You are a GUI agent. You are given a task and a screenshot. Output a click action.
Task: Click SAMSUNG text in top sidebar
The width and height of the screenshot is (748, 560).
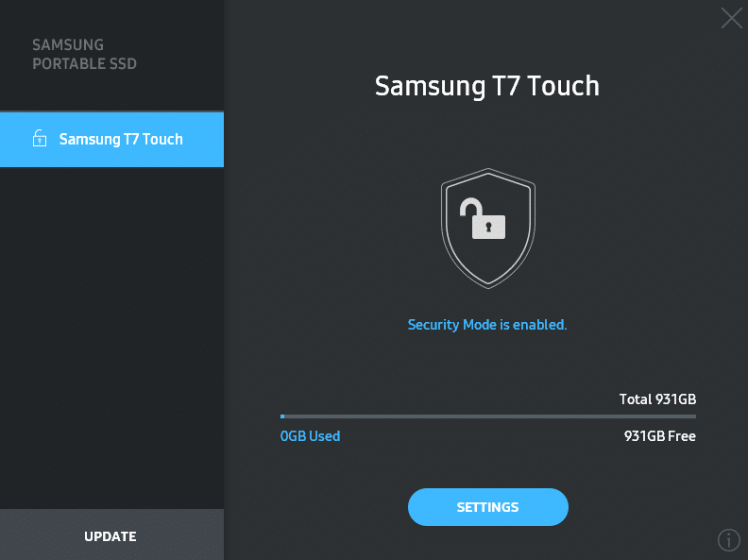(68, 44)
